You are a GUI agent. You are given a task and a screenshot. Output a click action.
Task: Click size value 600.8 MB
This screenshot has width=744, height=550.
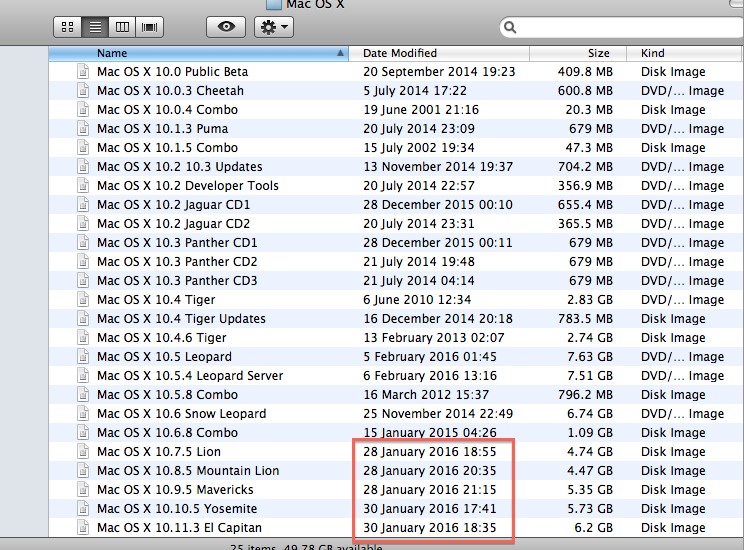click(x=585, y=91)
